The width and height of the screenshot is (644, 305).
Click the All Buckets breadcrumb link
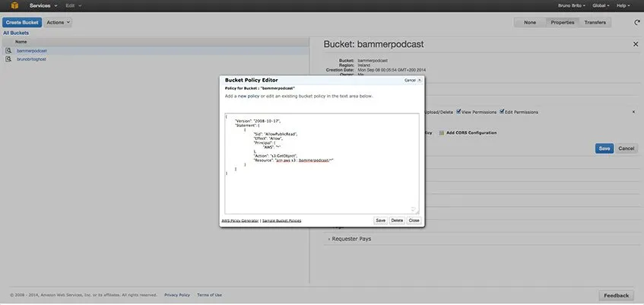click(x=16, y=33)
